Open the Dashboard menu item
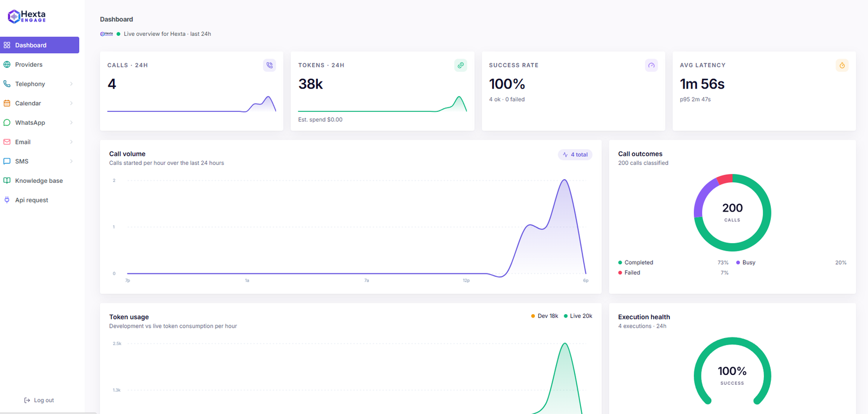This screenshot has width=868, height=414. 40,45
